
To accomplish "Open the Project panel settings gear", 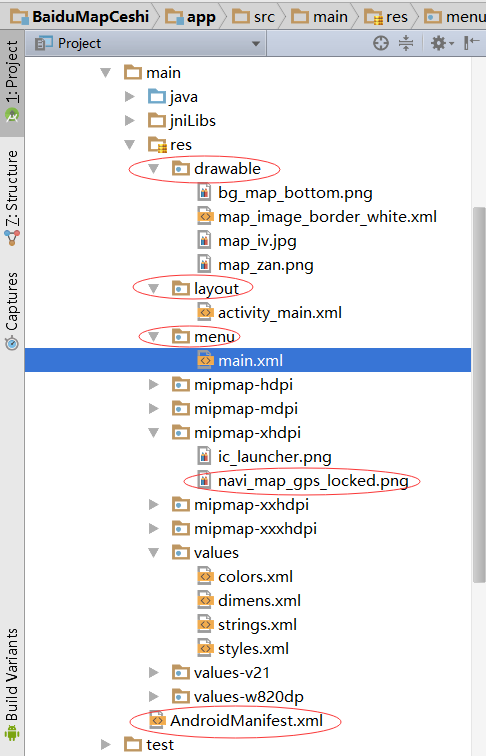I will click(441, 43).
